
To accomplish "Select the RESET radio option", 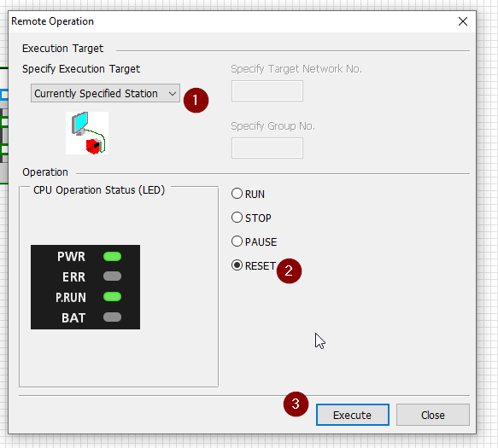I will 237,265.
